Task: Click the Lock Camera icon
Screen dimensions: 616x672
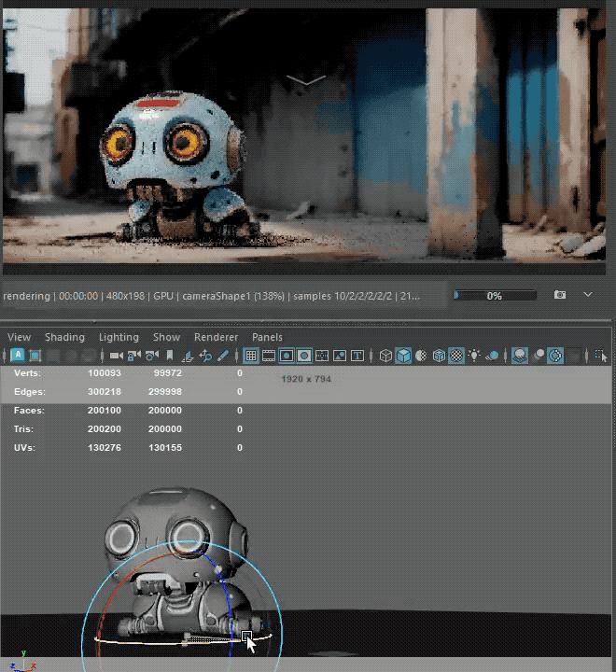Action: 133,356
